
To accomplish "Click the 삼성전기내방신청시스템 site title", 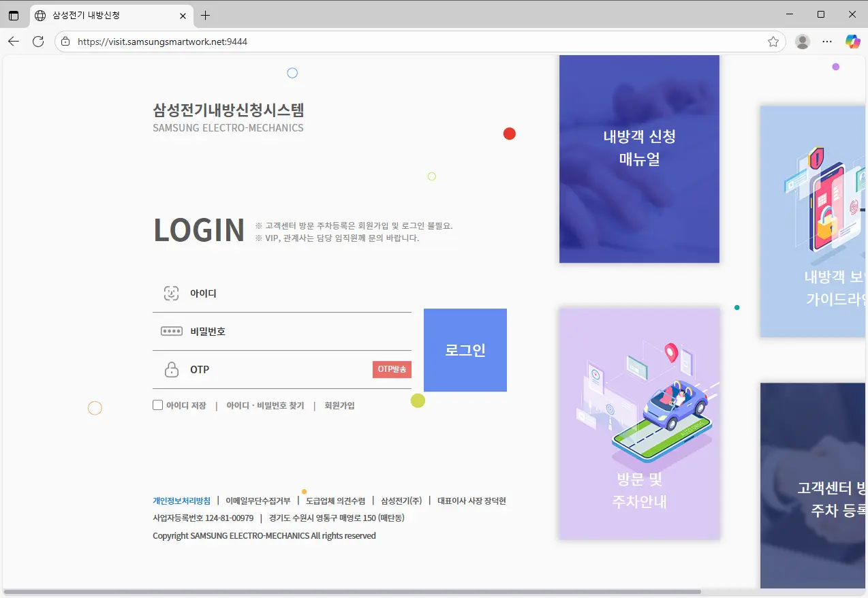I will [228, 110].
